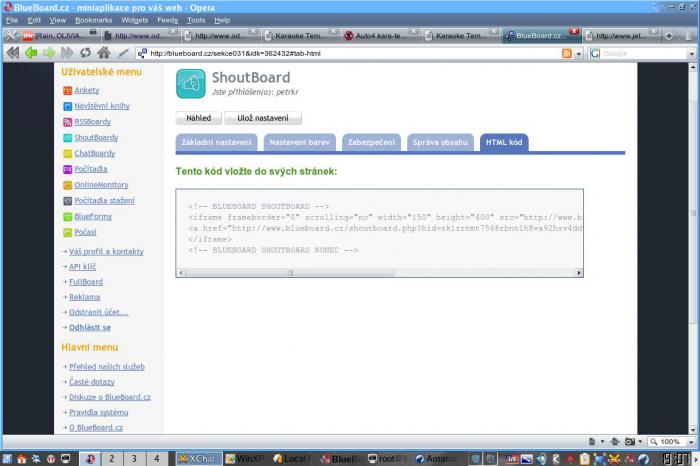Reload the current page

[85, 53]
